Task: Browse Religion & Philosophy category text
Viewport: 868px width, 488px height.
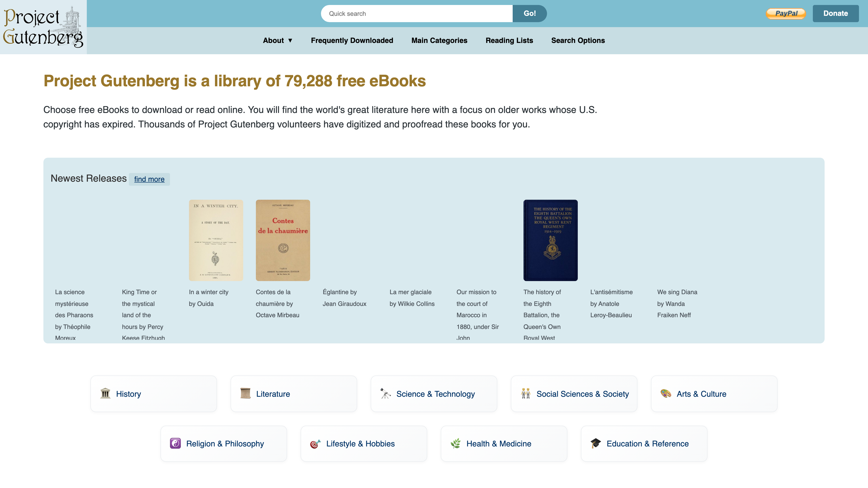Action: 225,443
